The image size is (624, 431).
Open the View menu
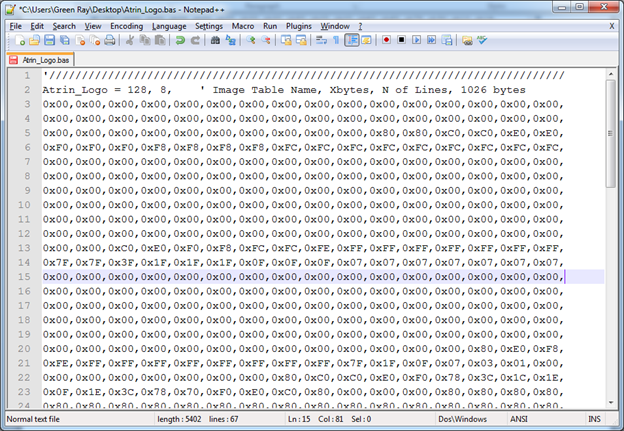coord(93,26)
